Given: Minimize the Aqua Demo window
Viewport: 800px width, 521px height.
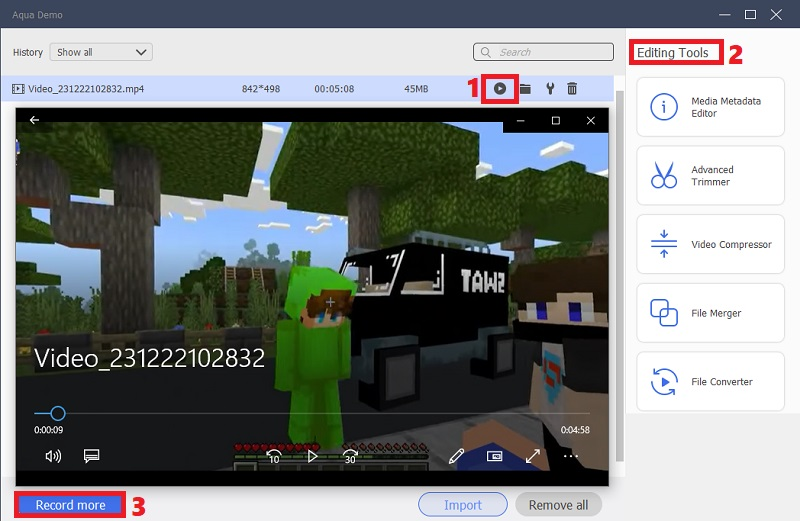Looking at the screenshot, I should pyautogui.click(x=724, y=14).
